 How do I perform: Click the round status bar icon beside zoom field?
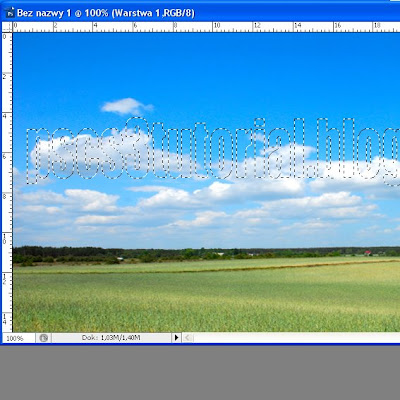44,338
